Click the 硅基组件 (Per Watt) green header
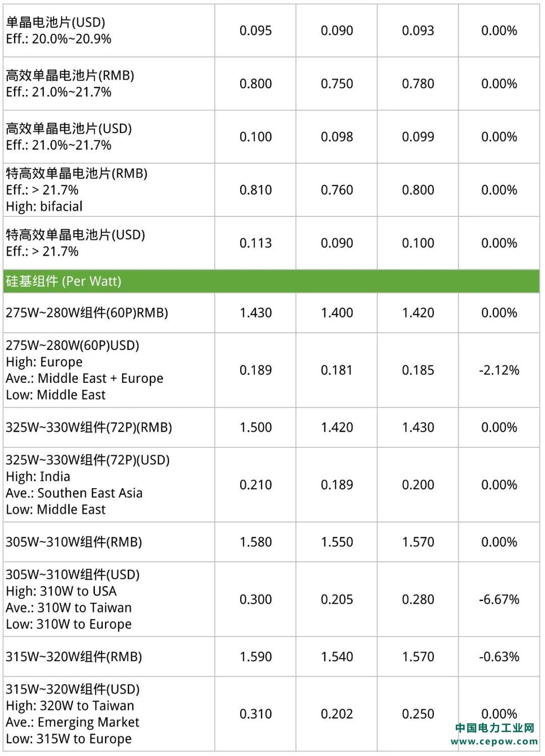 (x=271, y=281)
